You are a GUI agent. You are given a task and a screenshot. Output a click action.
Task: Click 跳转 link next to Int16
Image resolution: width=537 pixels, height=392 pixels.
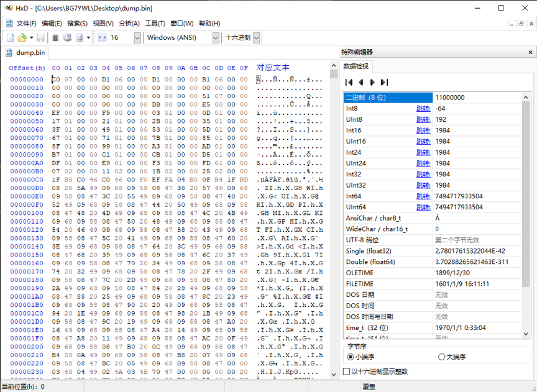[423, 130]
